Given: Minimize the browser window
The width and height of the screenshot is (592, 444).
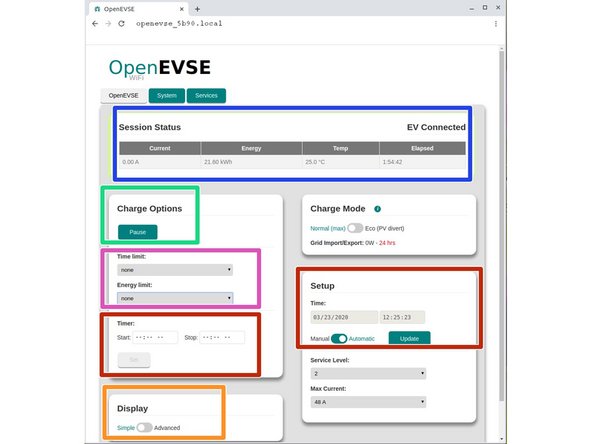Looking at the screenshot, I should coord(472,8).
